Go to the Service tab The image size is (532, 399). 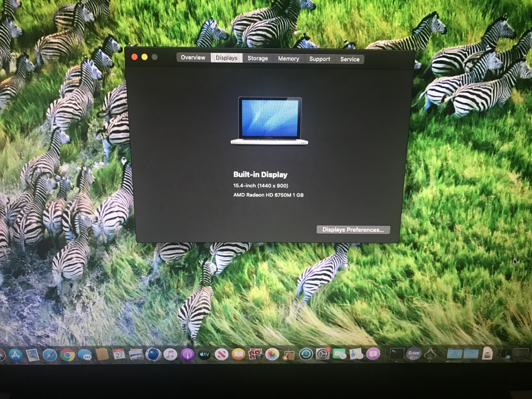coord(350,59)
